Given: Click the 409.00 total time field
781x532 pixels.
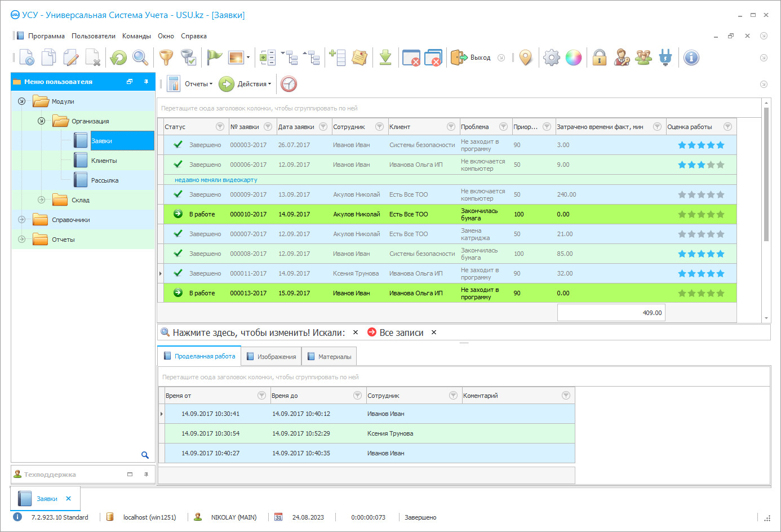Looking at the screenshot, I should click(x=611, y=313).
